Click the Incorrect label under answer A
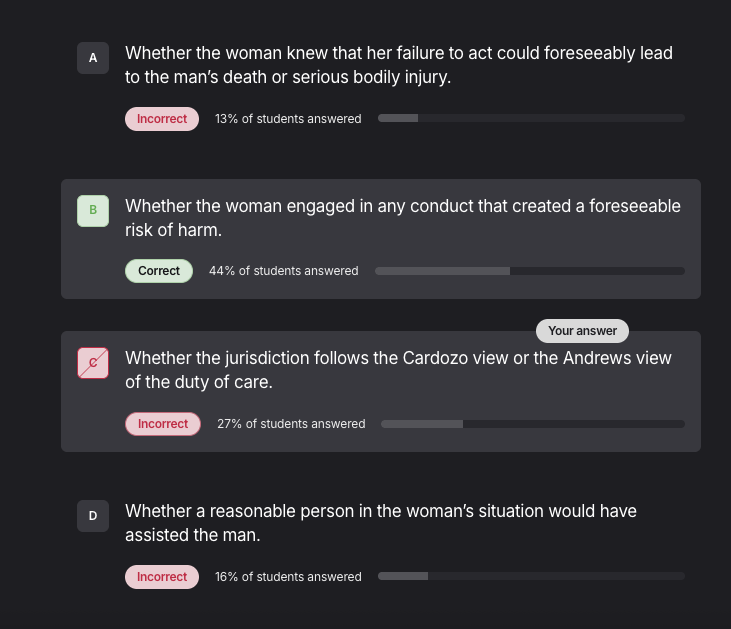Image resolution: width=731 pixels, height=629 pixels. point(162,119)
